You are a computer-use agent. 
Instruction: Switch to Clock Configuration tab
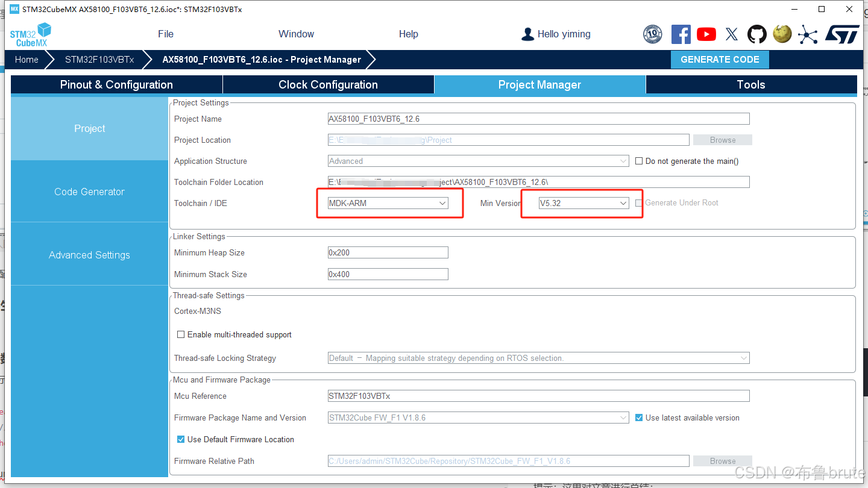[328, 84]
